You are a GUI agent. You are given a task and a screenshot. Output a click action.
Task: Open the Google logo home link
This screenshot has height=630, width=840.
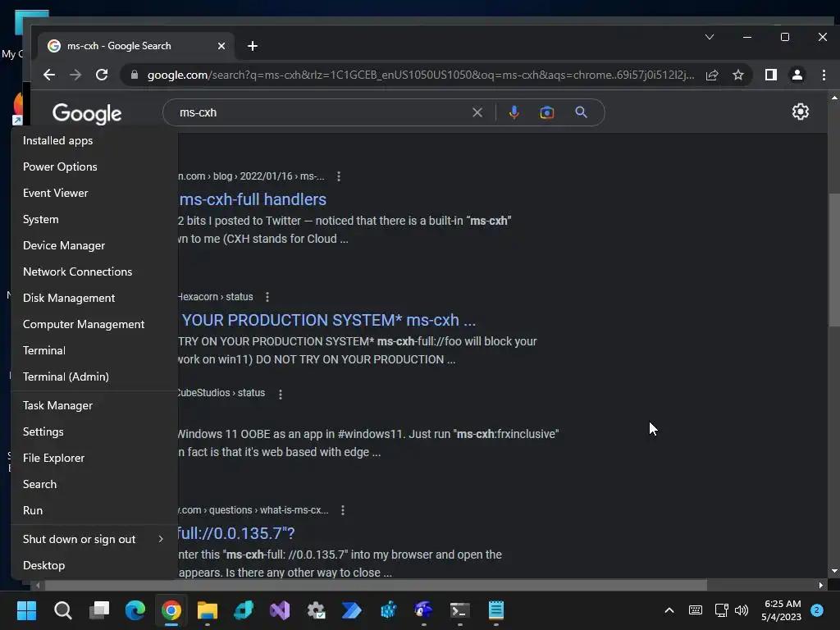coord(87,113)
